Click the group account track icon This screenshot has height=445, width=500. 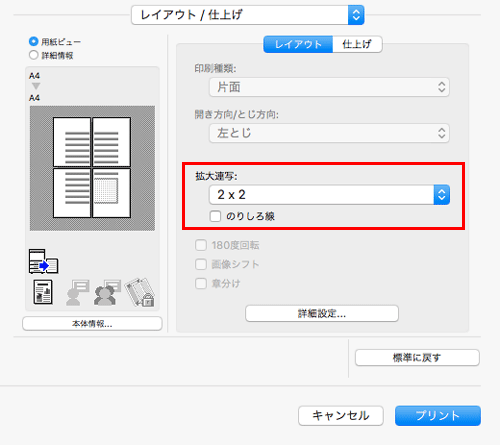pos(107,292)
